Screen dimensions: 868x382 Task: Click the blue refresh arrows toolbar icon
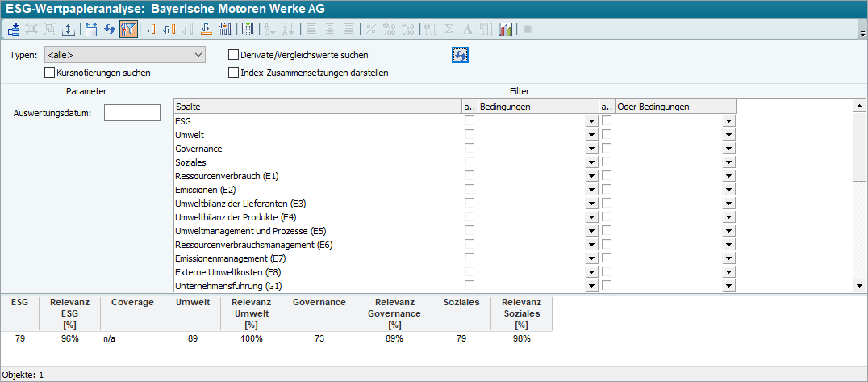pyautogui.click(x=110, y=29)
